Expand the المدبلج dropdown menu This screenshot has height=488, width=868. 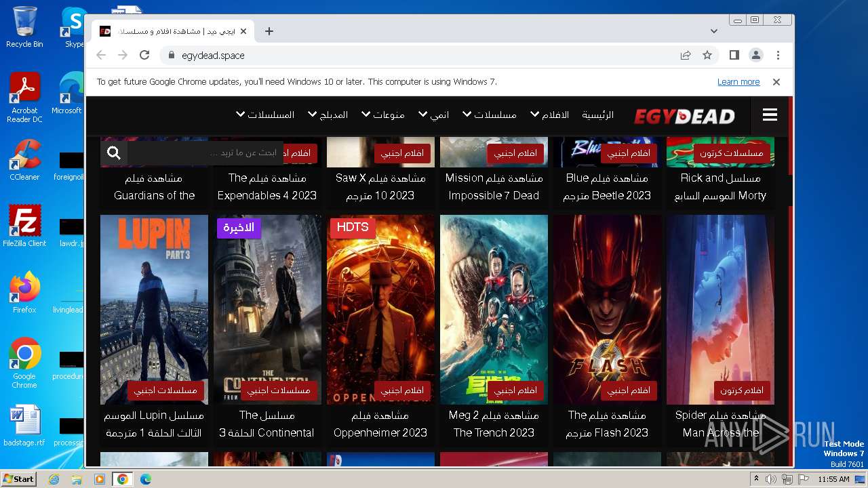click(328, 115)
